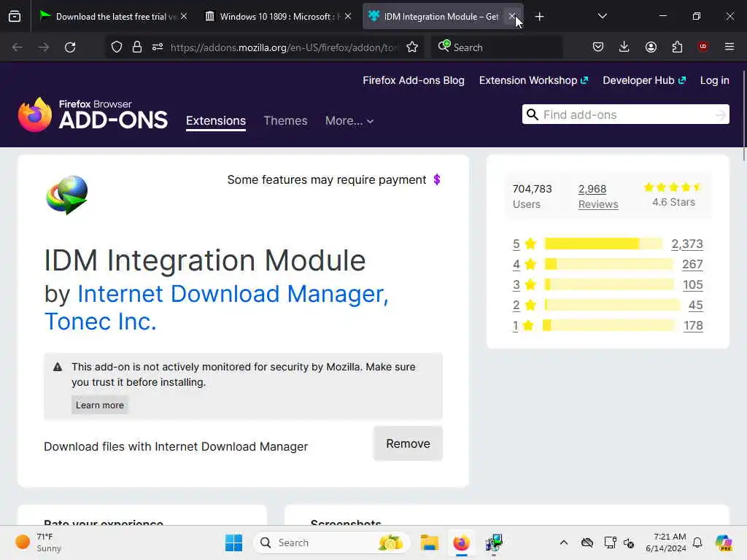The image size is (747, 560).
Task: Open the 2,968 Reviews link
Action: pos(598,197)
